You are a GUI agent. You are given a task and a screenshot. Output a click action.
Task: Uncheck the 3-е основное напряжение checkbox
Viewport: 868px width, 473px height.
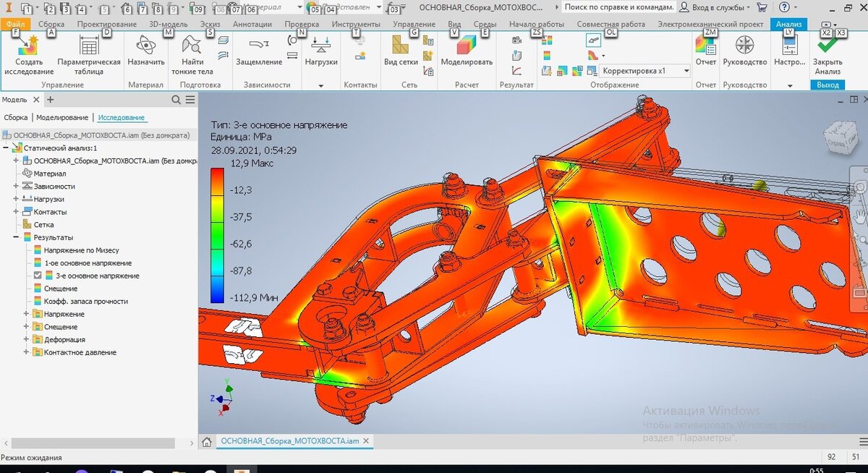click(38, 276)
